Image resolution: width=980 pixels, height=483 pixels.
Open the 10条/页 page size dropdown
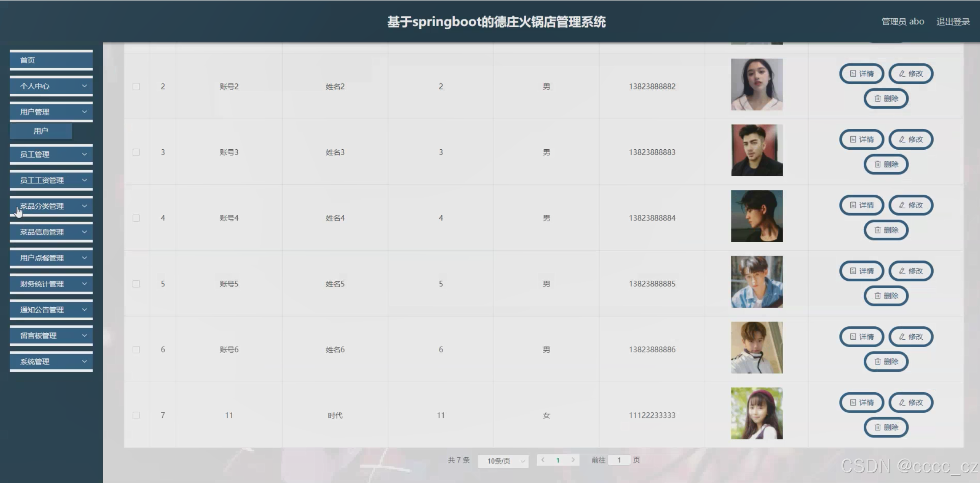(503, 461)
